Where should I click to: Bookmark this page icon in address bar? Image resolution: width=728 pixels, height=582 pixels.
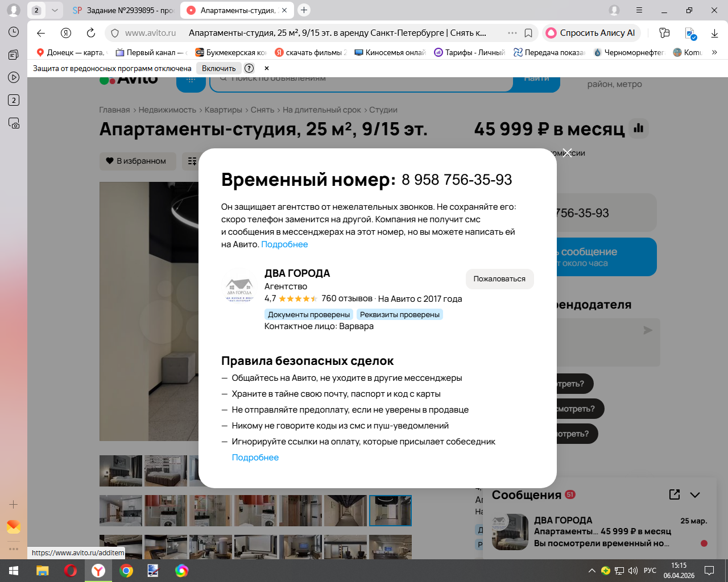528,33
